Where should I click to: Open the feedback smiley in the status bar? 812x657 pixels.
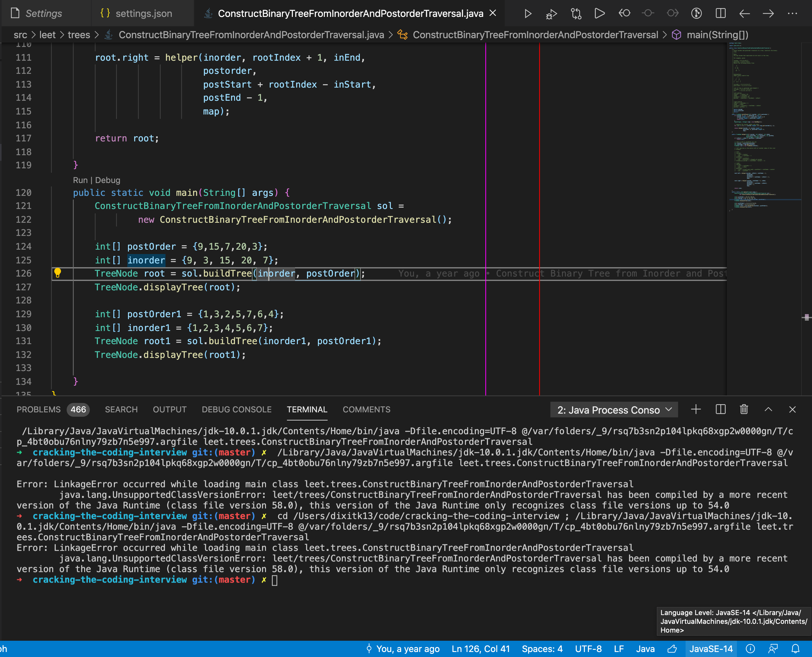point(773,649)
